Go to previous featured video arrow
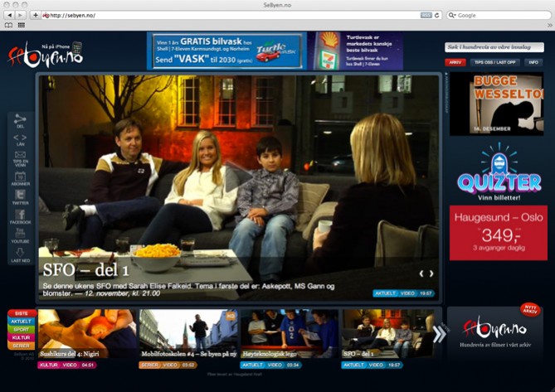Screen dimensions: 555x392 coord(421,273)
